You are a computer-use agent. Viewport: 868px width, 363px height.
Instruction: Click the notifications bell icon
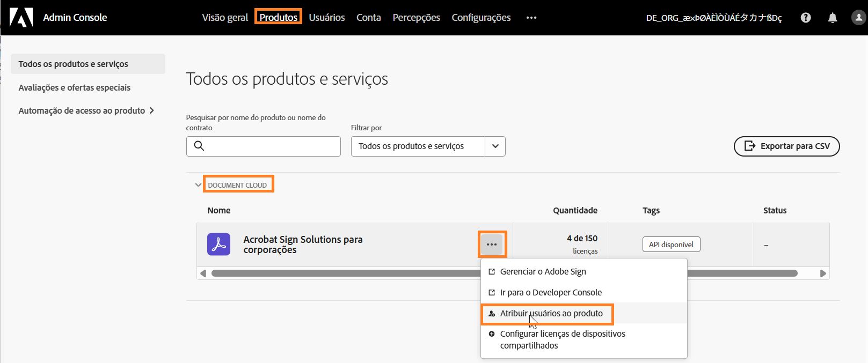point(832,17)
